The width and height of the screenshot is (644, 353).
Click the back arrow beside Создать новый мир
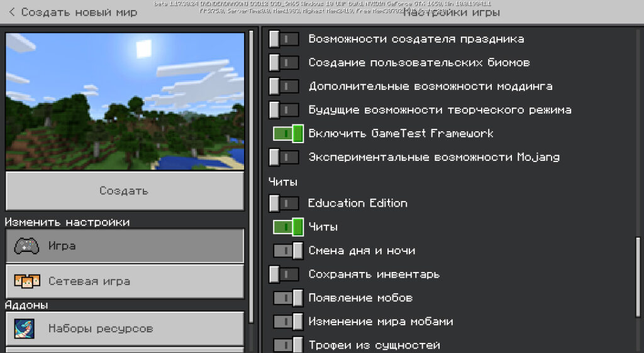point(12,13)
